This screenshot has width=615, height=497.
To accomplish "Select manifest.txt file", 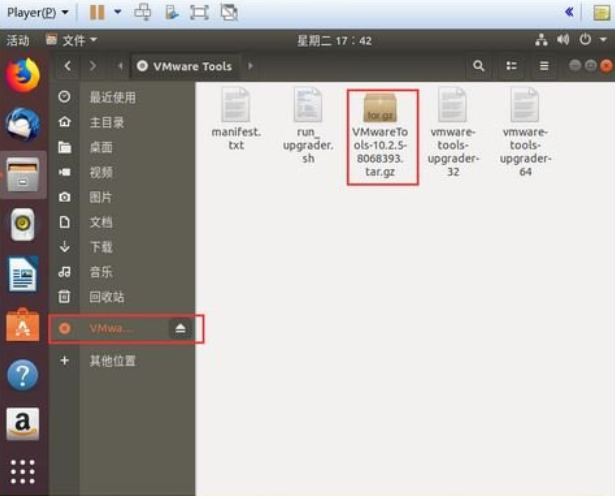I will coord(236,119).
